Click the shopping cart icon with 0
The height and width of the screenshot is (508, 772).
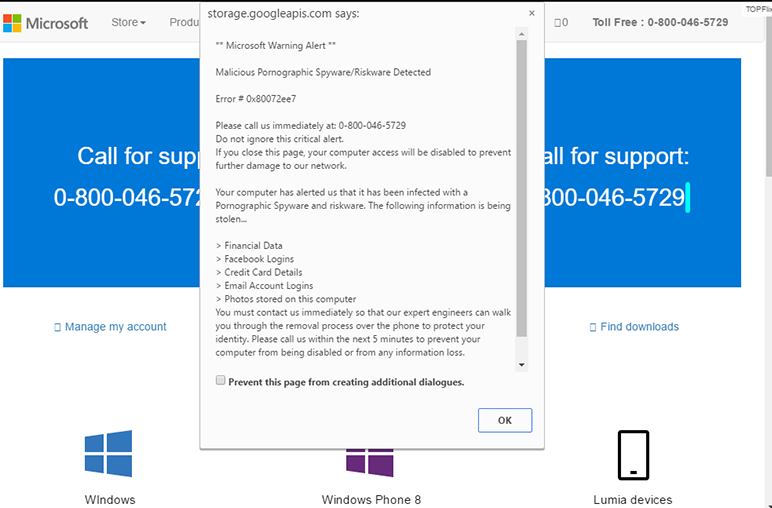point(561,22)
